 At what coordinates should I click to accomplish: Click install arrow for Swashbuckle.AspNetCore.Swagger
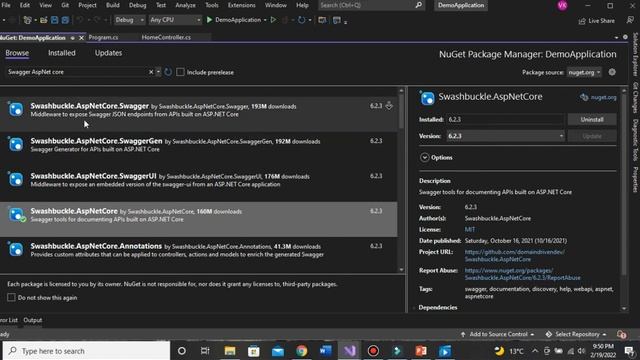[x=389, y=106]
